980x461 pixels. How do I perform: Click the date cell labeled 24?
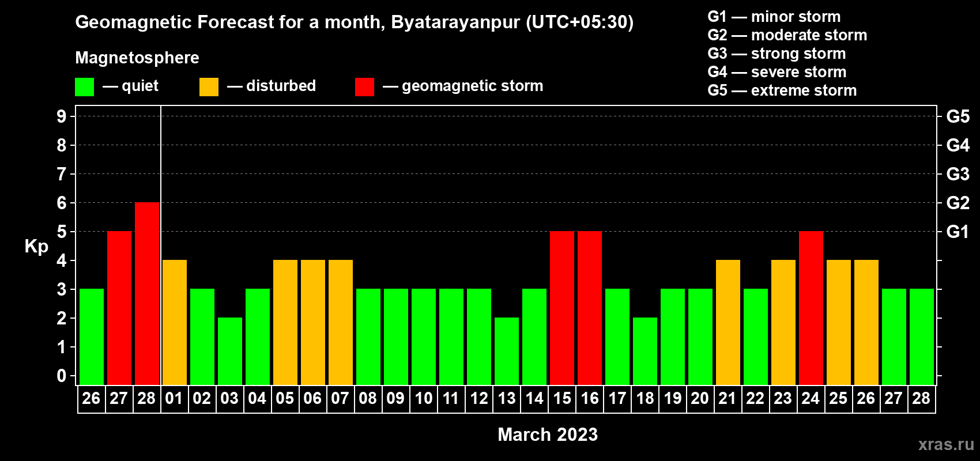811,399
